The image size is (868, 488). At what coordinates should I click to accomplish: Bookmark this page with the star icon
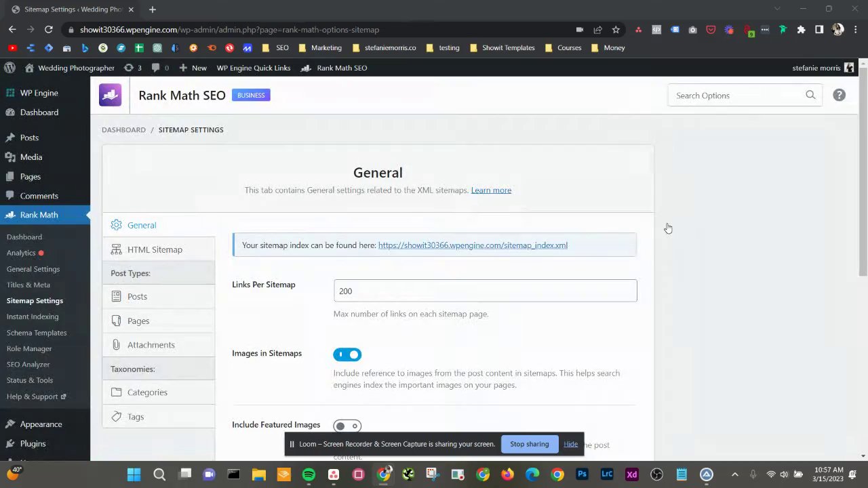(616, 29)
